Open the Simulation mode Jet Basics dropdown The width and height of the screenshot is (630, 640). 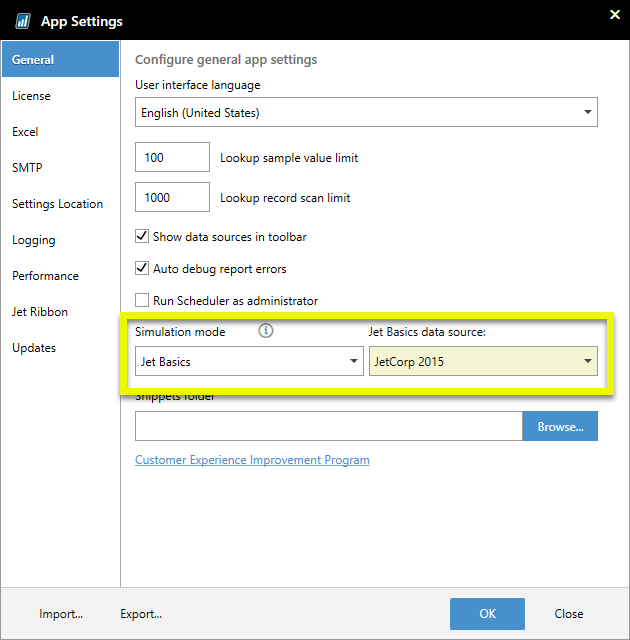coord(249,361)
